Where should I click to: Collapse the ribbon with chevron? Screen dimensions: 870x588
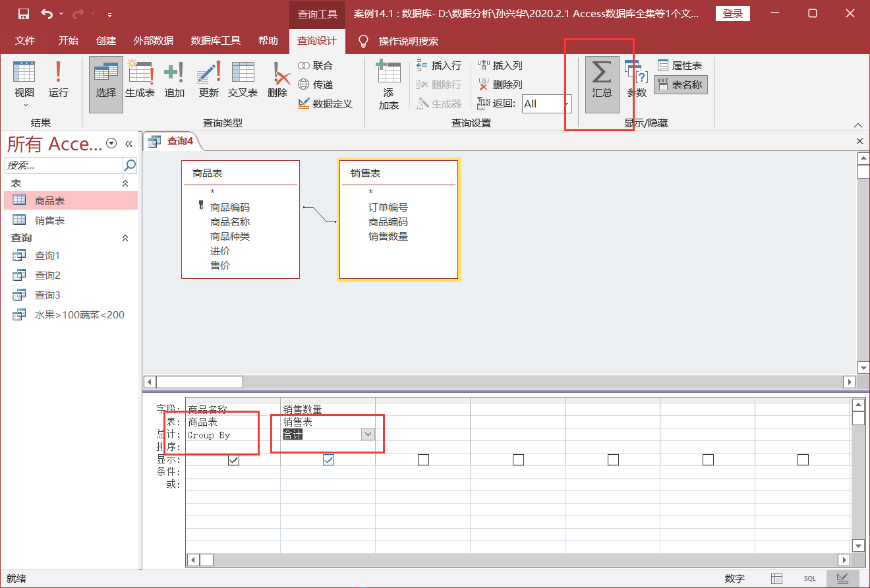tap(857, 125)
